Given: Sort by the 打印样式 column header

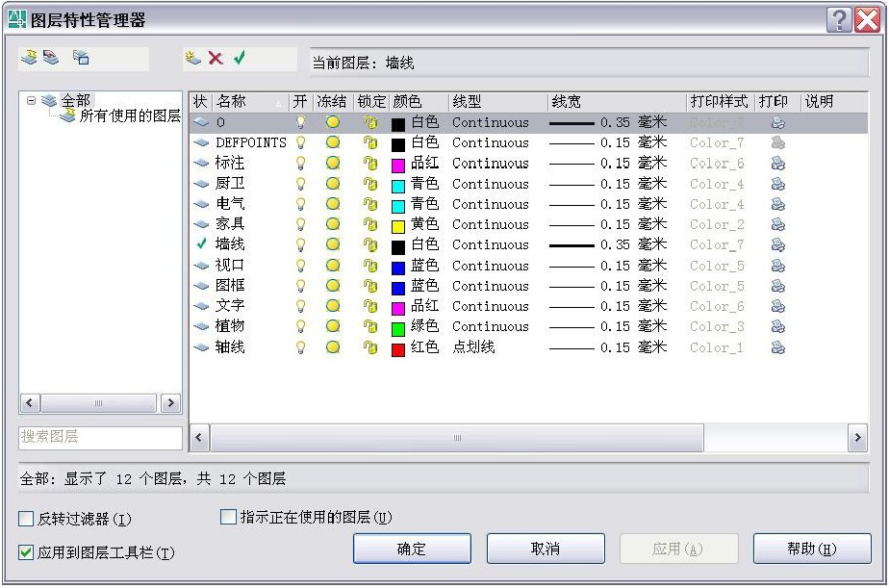Looking at the screenshot, I should point(720,102).
